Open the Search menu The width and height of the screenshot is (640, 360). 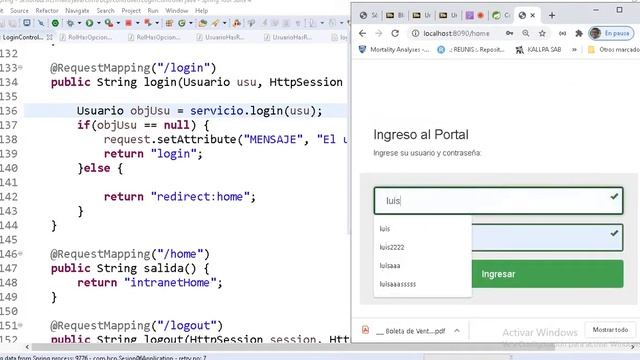pyautogui.click(x=105, y=11)
